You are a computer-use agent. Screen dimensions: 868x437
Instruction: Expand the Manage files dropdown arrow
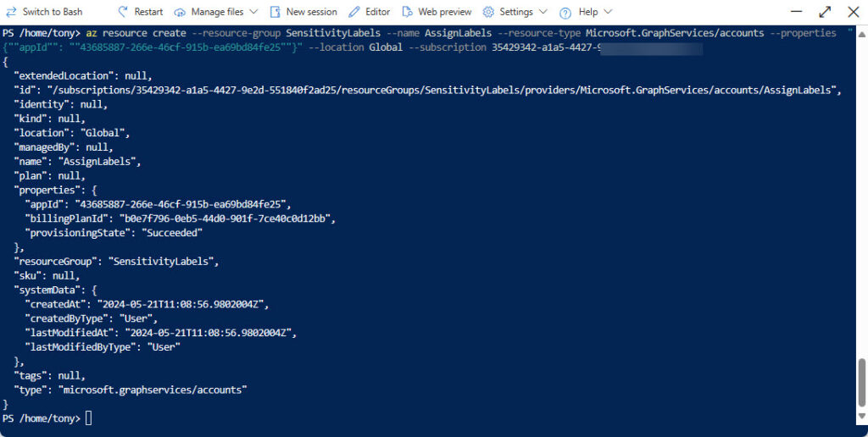(x=253, y=12)
